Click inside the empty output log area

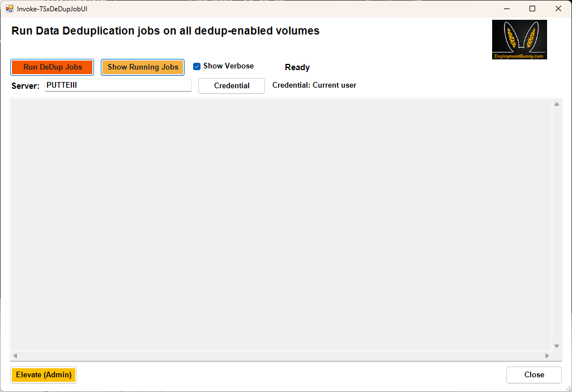point(281,225)
